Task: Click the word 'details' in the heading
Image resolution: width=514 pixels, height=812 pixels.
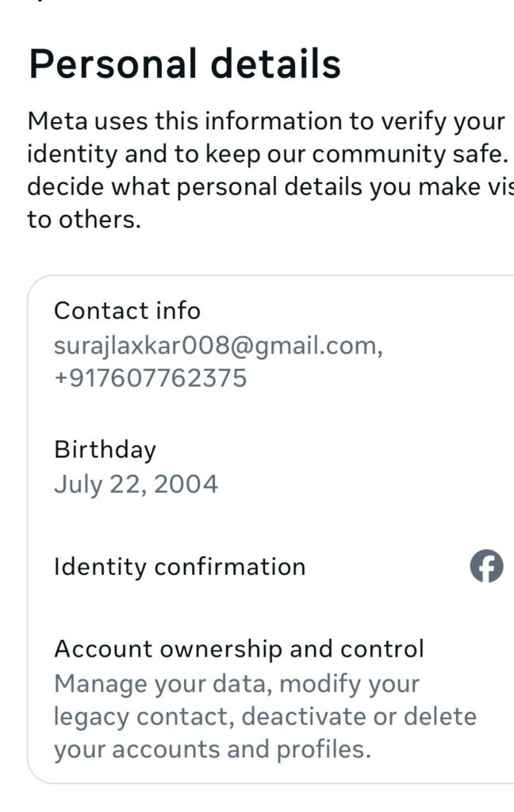Action: pos(276,63)
